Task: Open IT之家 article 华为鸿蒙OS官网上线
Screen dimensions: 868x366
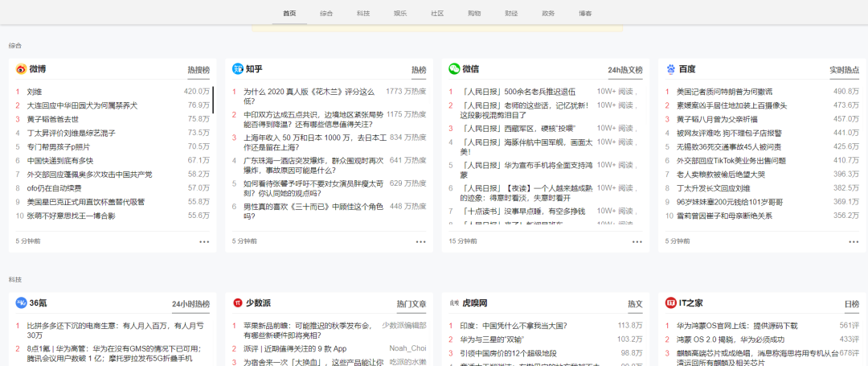Action: click(737, 325)
